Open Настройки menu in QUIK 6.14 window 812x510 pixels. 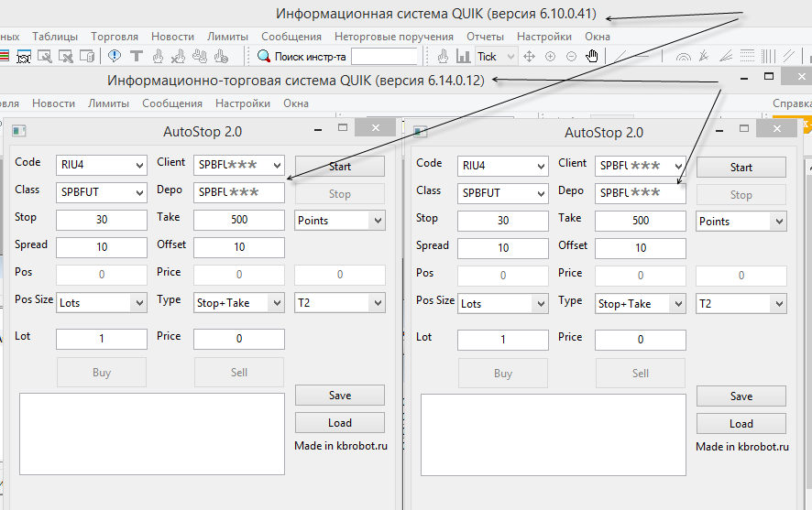[x=243, y=103]
